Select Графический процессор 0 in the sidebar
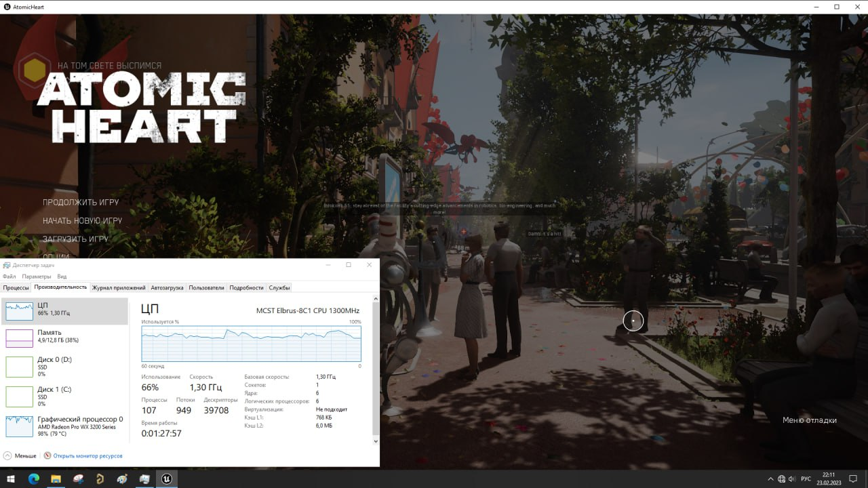The height and width of the screenshot is (488, 868). tap(65, 426)
